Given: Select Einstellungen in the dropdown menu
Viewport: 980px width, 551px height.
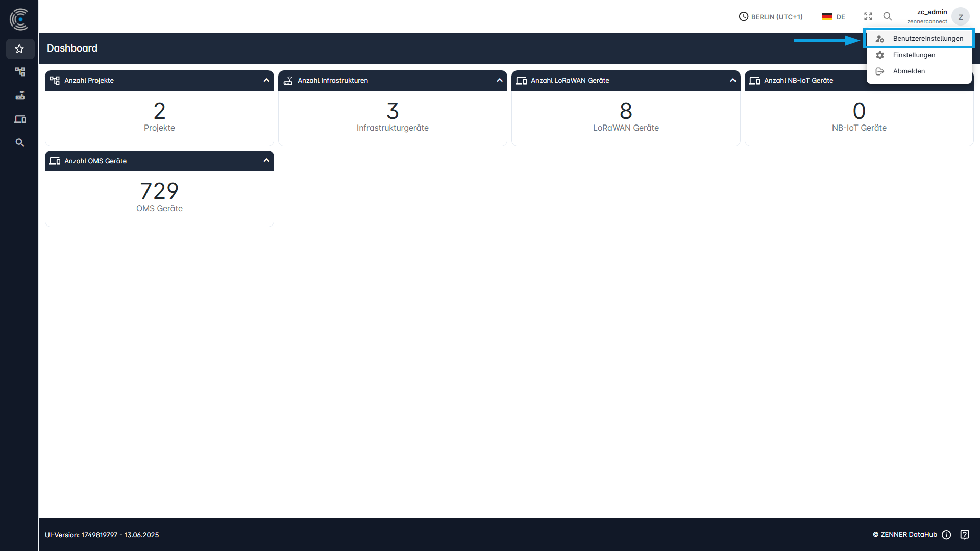Looking at the screenshot, I should pos(914,55).
